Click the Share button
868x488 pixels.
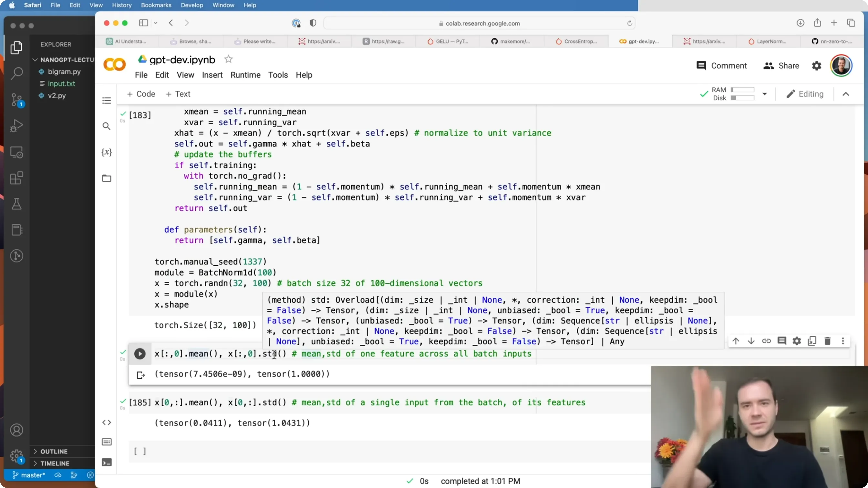point(781,66)
